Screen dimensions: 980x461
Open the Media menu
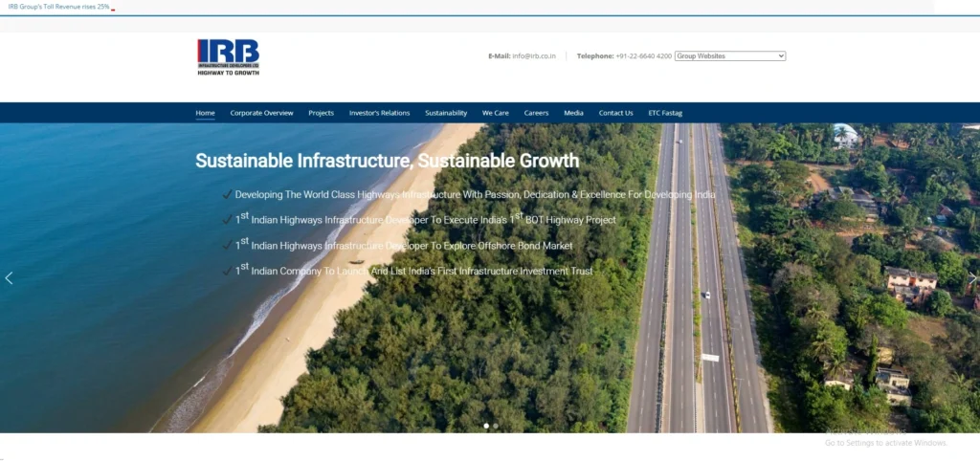pos(573,113)
